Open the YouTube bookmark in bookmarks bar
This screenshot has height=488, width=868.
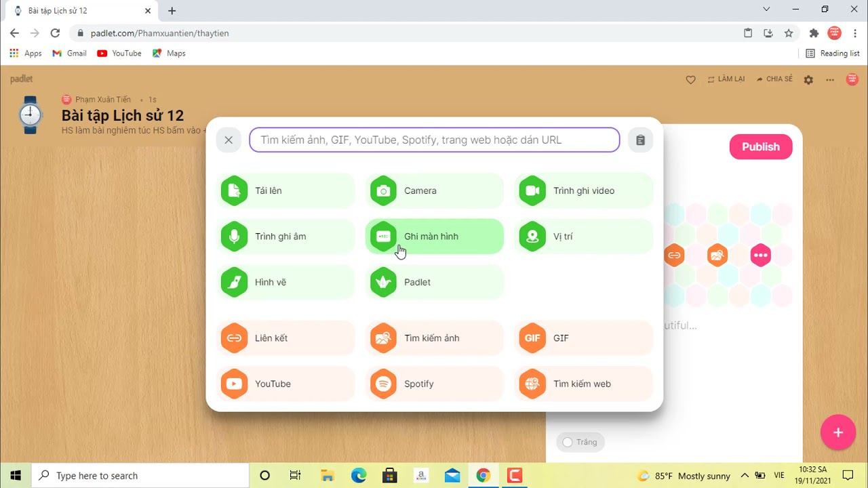(x=119, y=53)
